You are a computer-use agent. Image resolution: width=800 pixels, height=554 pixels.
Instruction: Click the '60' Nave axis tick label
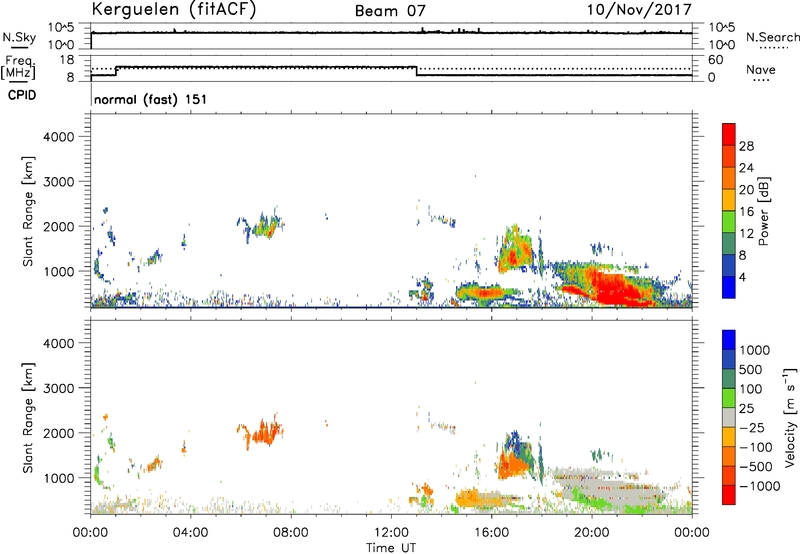(715, 60)
